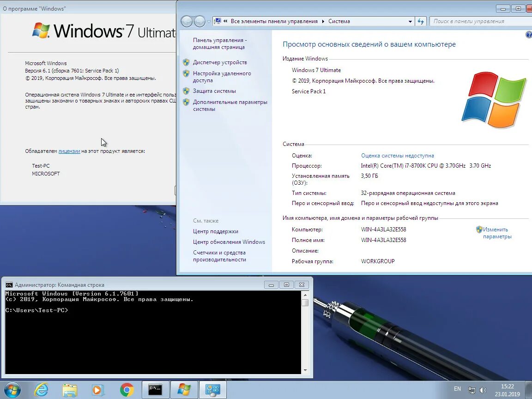
Task: Open 'Оценка системы недоступна' link
Action: pyautogui.click(x=397, y=156)
